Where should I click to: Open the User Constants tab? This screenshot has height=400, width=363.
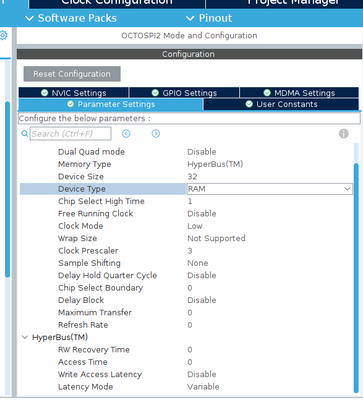tap(281, 104)
